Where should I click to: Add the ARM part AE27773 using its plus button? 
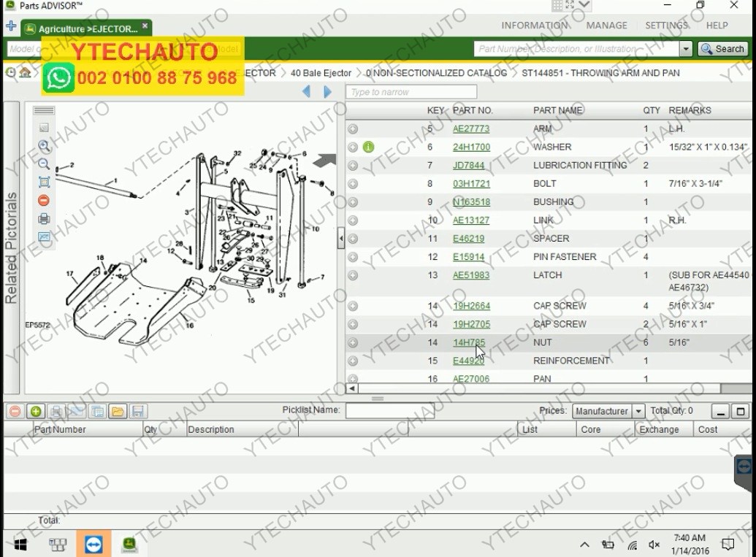(353, 129)
